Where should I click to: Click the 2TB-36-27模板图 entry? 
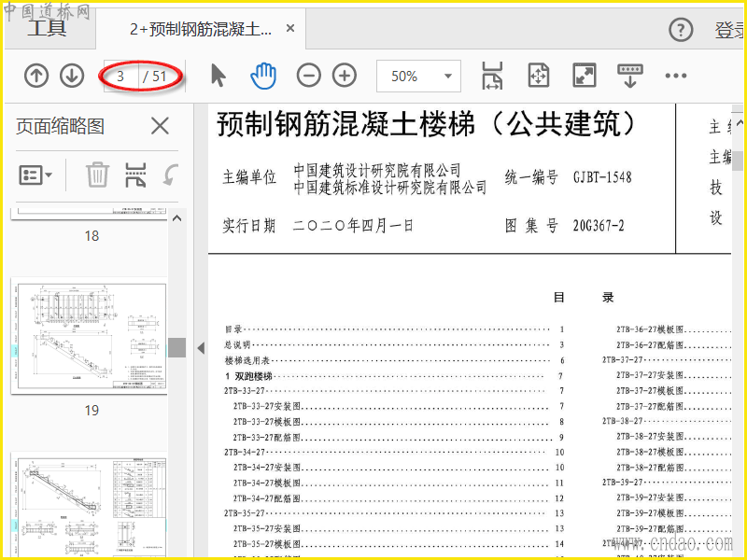[672, 329]
